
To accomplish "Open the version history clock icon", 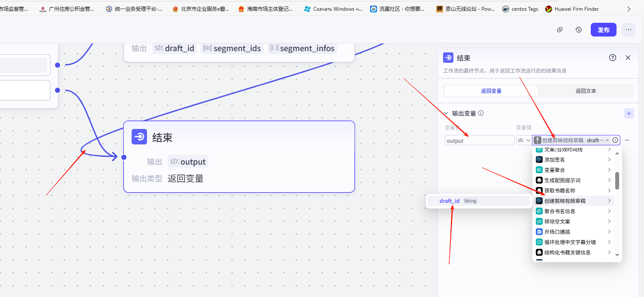I will 579,30.
